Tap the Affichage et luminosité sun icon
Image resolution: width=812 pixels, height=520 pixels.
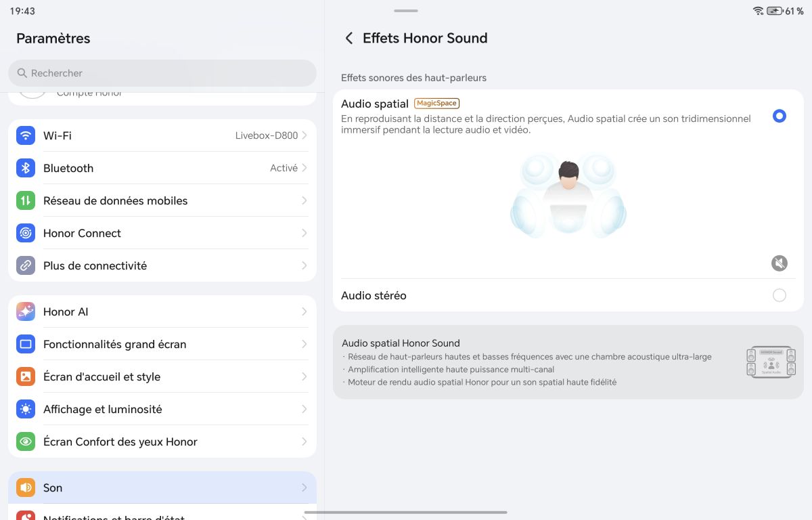(26, 409)
